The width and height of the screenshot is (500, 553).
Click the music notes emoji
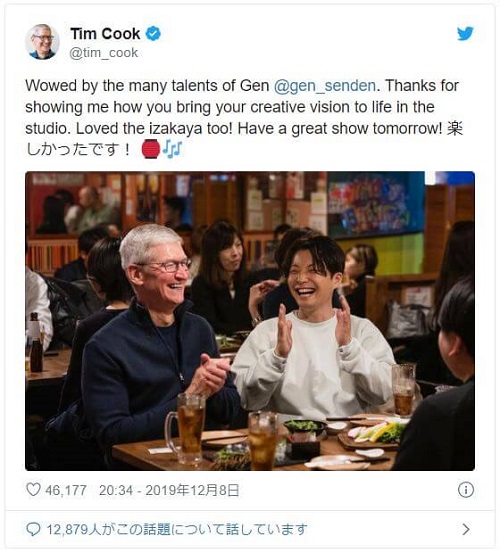172,149
